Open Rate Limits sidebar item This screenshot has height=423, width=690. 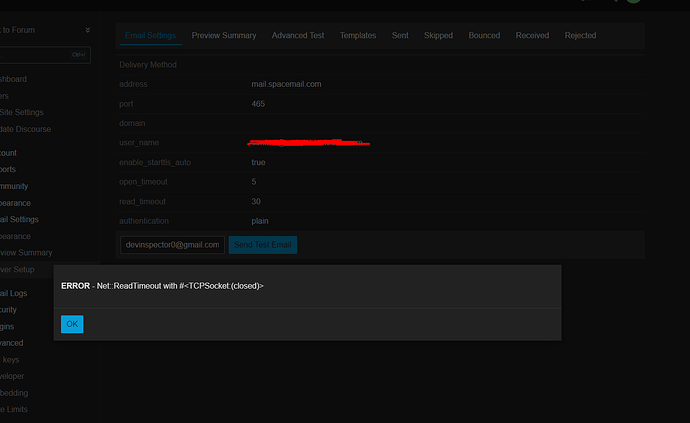(14, 409)
